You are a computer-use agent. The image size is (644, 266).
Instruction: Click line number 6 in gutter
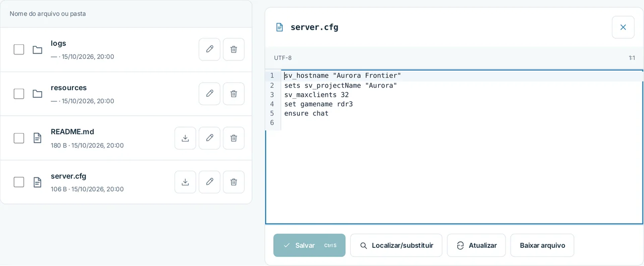(x=272, y=123)
